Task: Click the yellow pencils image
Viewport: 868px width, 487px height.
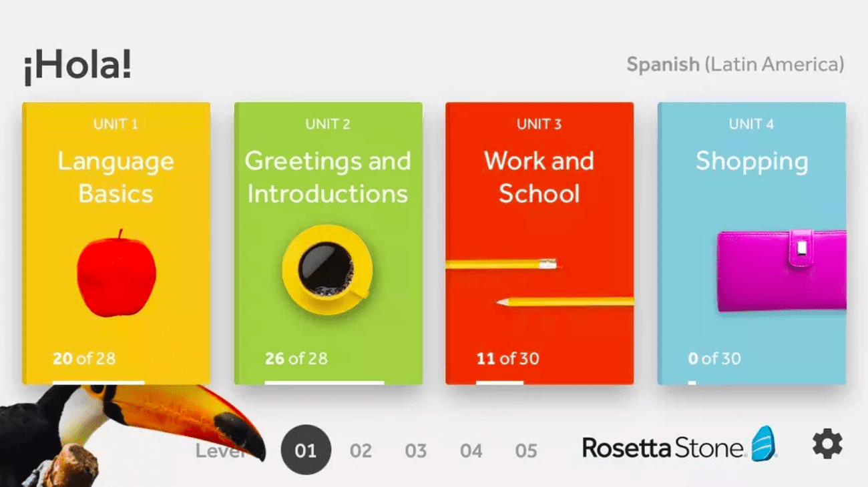Action: tap(539, 283)
